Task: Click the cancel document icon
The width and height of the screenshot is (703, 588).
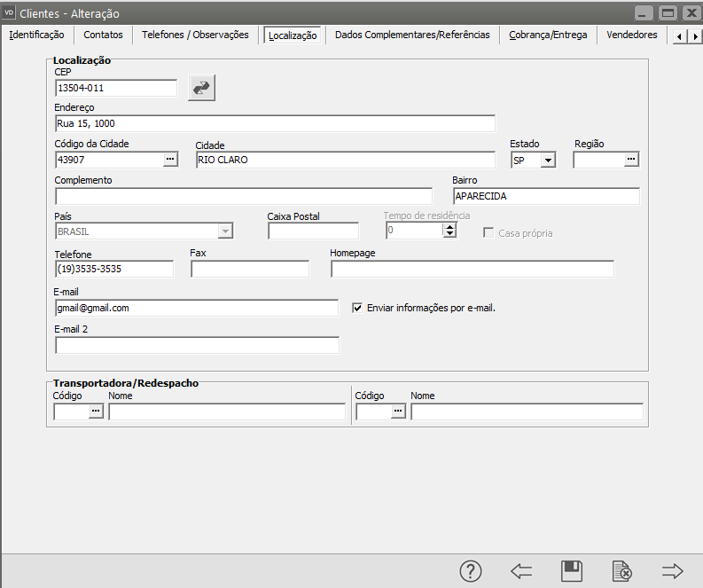Action: (622, 571)
